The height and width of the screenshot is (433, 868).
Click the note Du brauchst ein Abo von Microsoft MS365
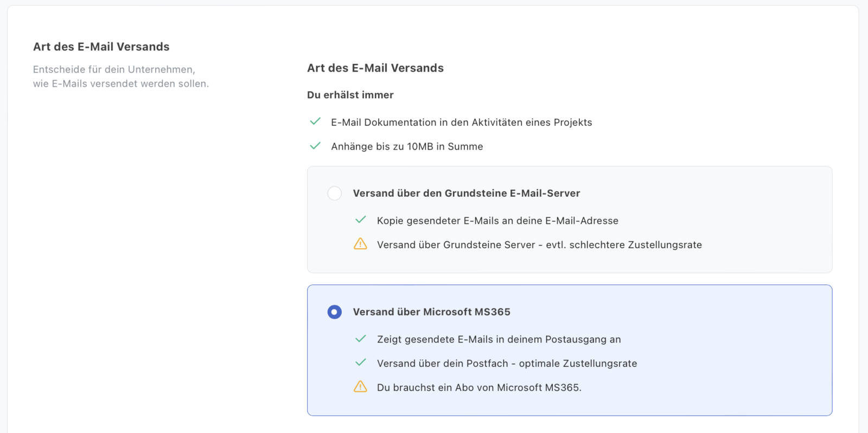(479, 387)
